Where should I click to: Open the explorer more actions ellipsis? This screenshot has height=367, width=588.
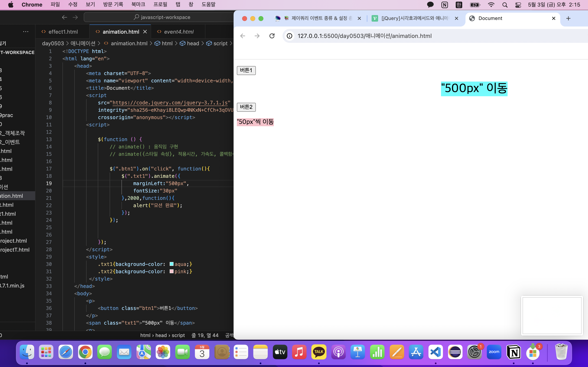tap(26, 32)
